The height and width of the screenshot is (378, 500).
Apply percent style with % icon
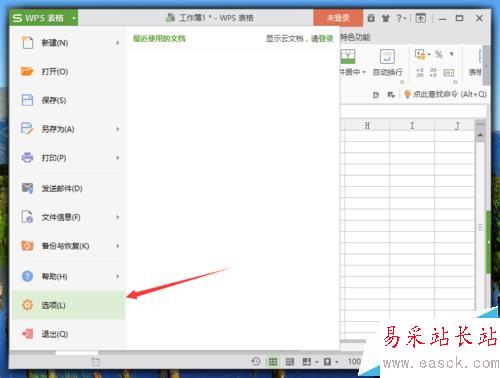point(439,54)
